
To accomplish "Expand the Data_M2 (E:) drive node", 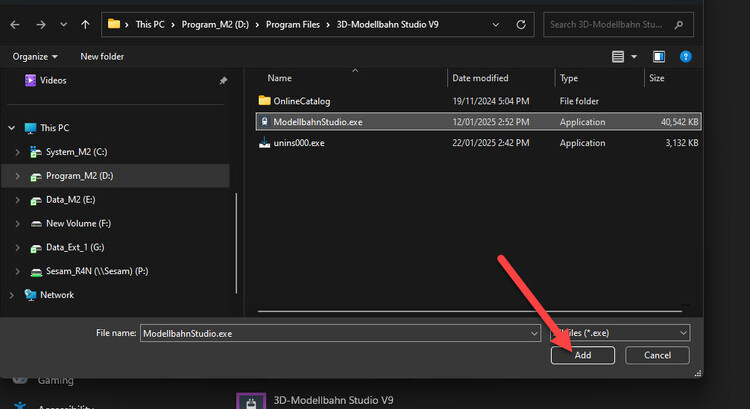I will pyautogui.click(x=18, y=200).
